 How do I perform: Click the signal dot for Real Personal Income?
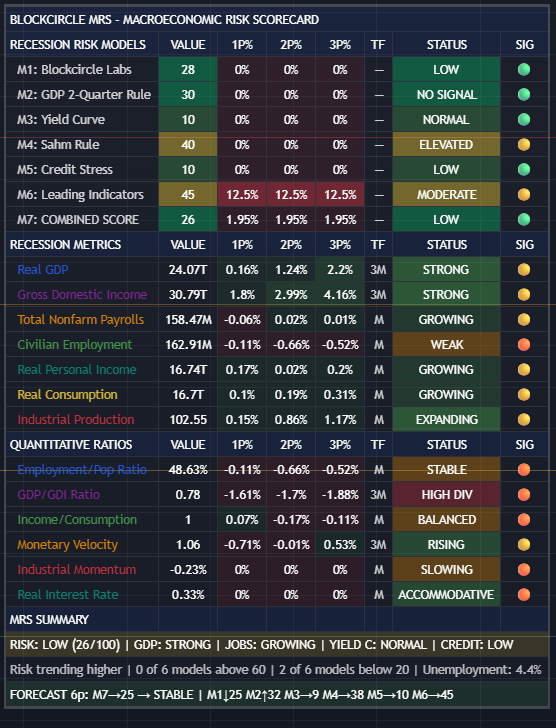(x=524, y=370)
